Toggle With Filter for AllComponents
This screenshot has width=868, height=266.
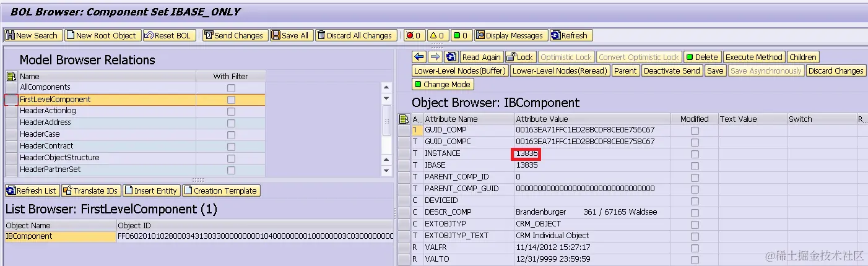tap(231, 88)
